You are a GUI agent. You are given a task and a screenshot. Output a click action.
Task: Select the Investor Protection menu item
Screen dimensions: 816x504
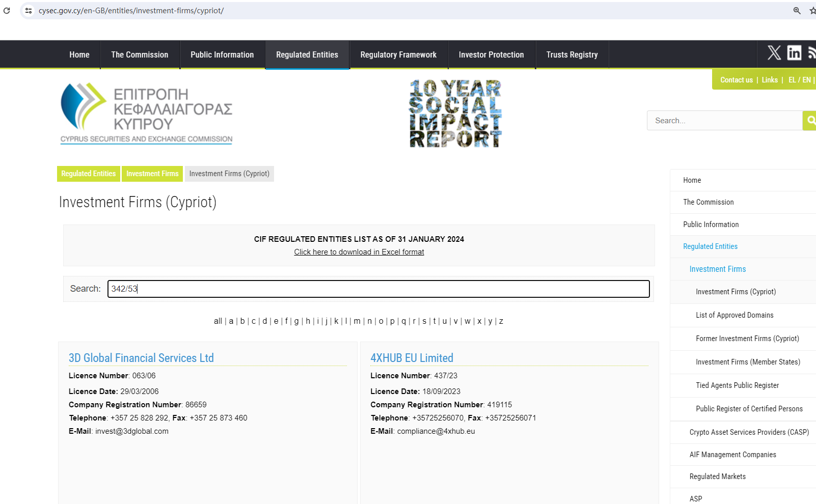coord(491,54)
